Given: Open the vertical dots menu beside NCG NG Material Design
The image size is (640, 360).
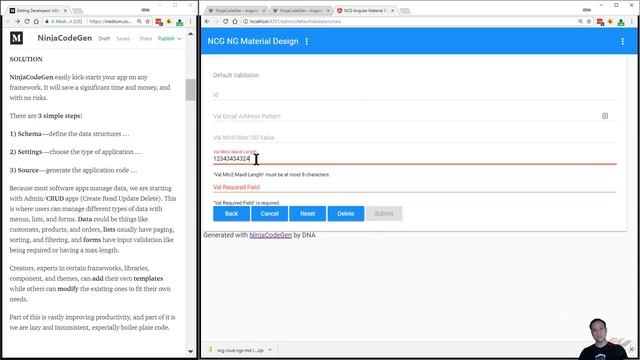Looking at the screenshot, I should 307,41.
